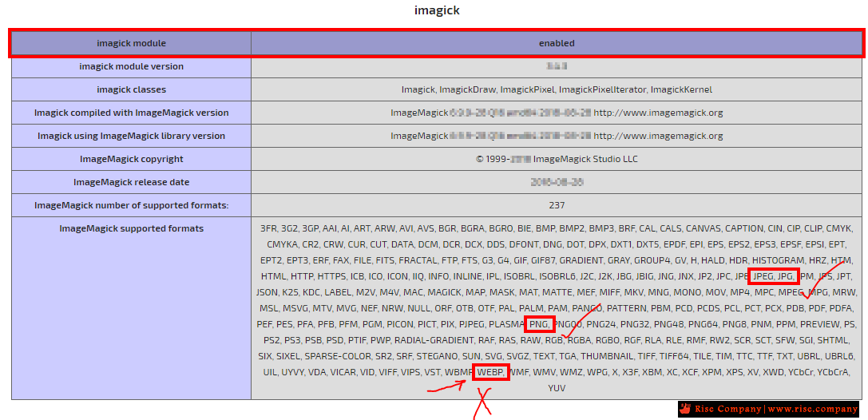
Task: Click "JPEG" in the supported formats
Action: point(763,276)
